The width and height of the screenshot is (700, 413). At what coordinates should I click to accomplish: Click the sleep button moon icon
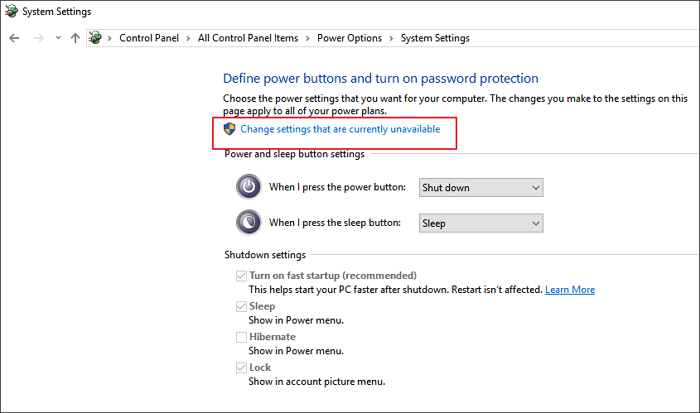[x=247, y=223]
